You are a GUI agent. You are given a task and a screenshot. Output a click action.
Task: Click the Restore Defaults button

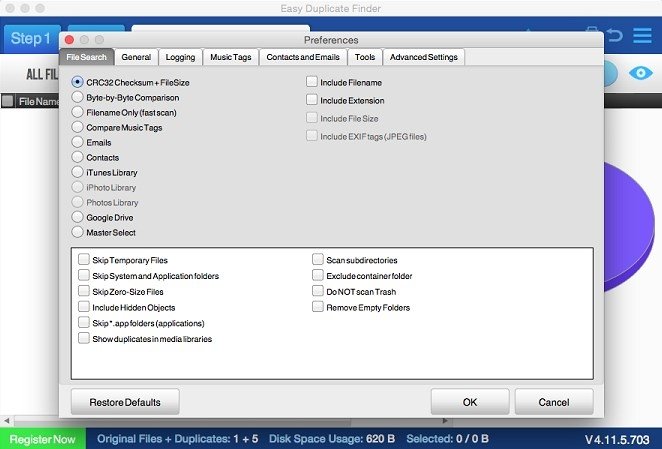tap(125, 402)
